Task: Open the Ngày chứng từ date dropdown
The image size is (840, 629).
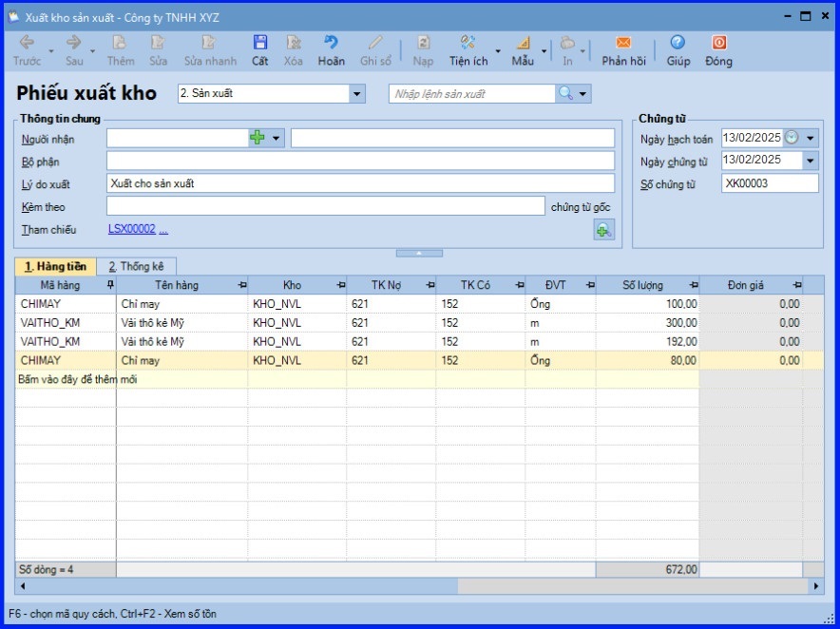Action: [811, 161]
